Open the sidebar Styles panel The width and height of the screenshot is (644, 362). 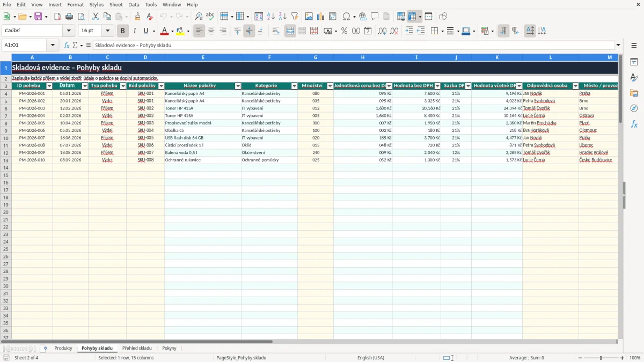click(x=634, y=78)
